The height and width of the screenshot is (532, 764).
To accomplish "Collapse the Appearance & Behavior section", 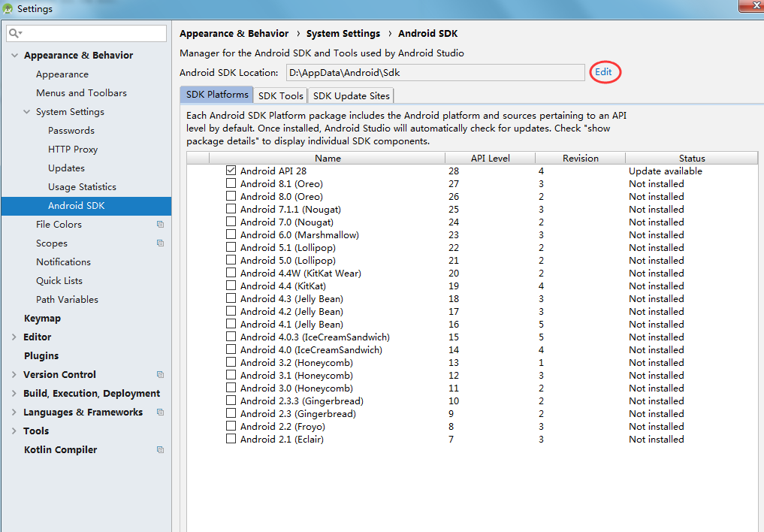I will 14,55.
